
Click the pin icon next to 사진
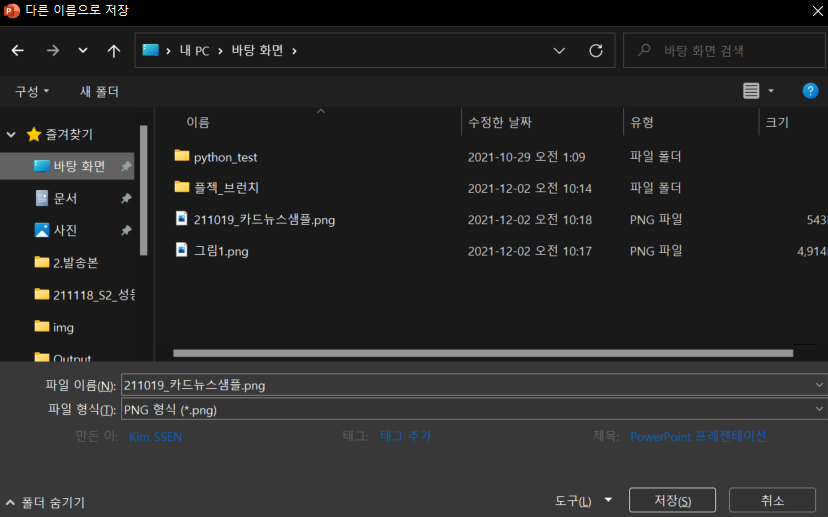point(126,230)
